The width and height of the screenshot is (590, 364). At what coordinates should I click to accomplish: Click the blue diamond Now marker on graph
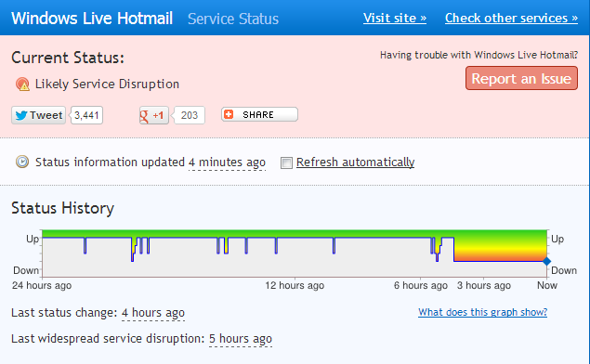pyautogui.click(x=546, y=261)
